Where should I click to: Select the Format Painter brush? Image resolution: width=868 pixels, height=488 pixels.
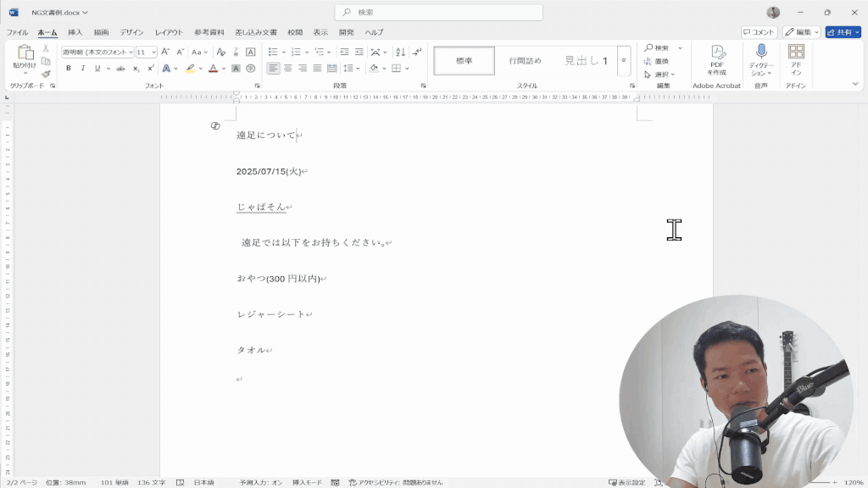coord(46,74)
